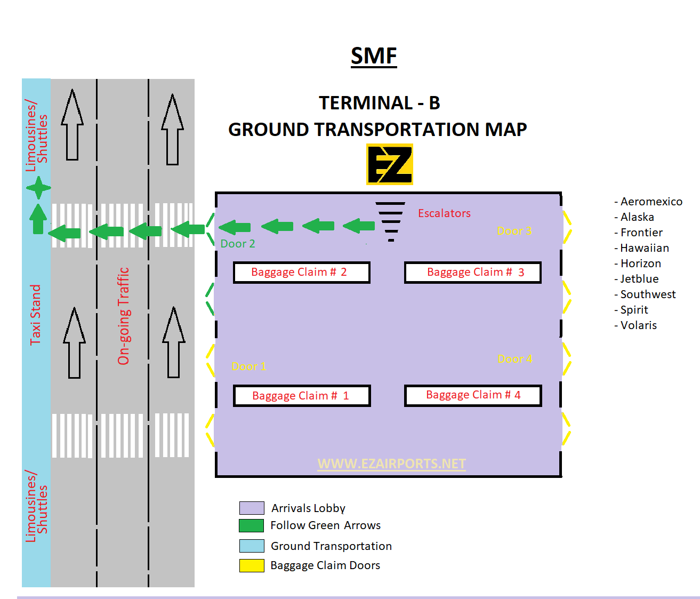Click the Door 1 label
Viewport: 700px width, 599px height.
click(x=249, y=366)
